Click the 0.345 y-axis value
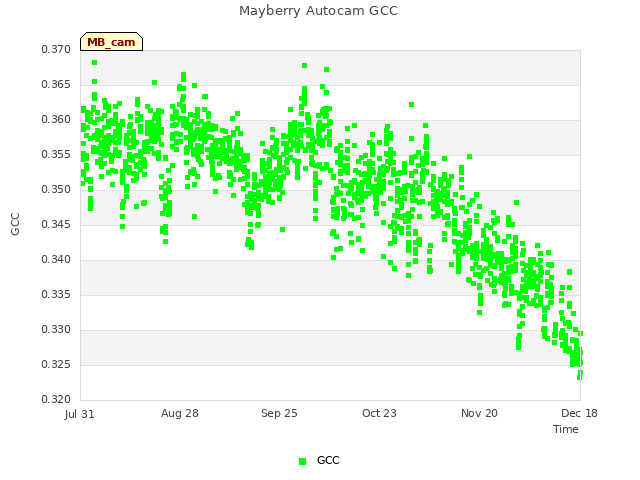Screen dimensions: 640x480 [x=56, y=224]
